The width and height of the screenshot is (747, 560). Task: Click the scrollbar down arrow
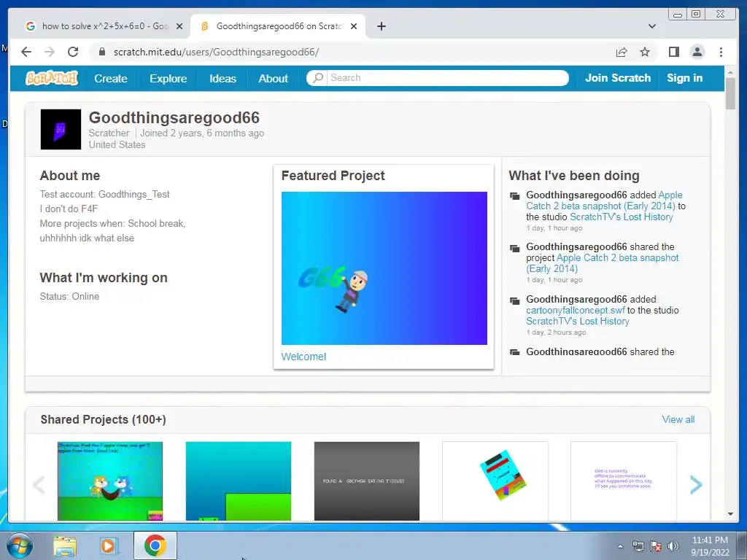[730, 514]
